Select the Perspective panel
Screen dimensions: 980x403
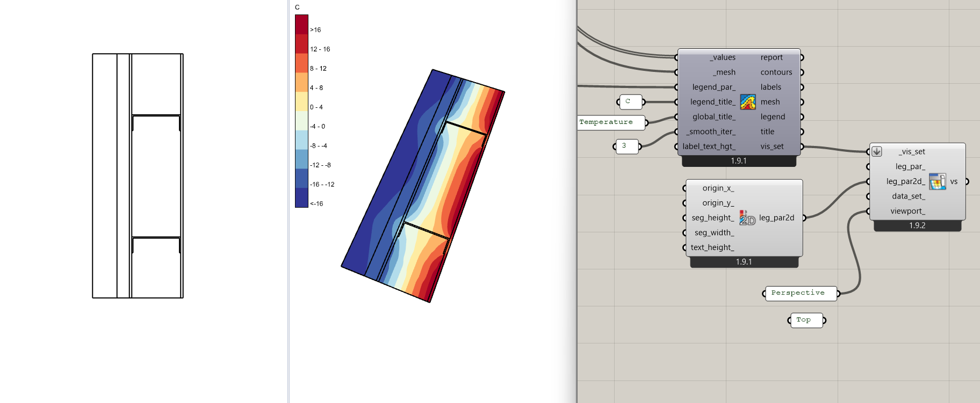(x=800, y=293)
